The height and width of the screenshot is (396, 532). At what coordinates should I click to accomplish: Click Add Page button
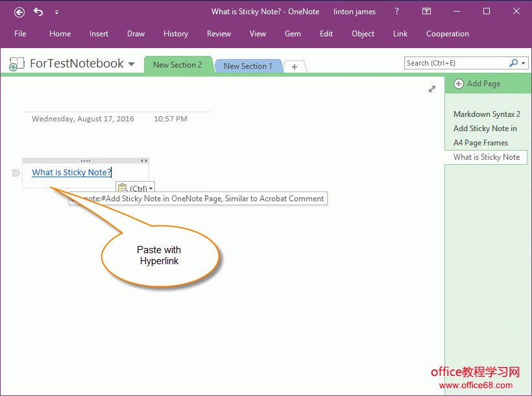478,84
